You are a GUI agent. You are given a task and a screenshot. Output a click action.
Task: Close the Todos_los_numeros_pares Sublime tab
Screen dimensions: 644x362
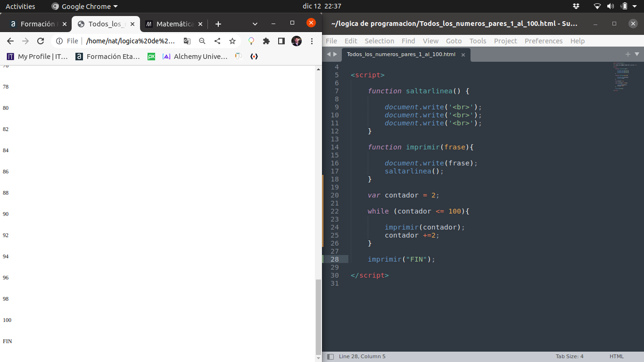[463, 55]
